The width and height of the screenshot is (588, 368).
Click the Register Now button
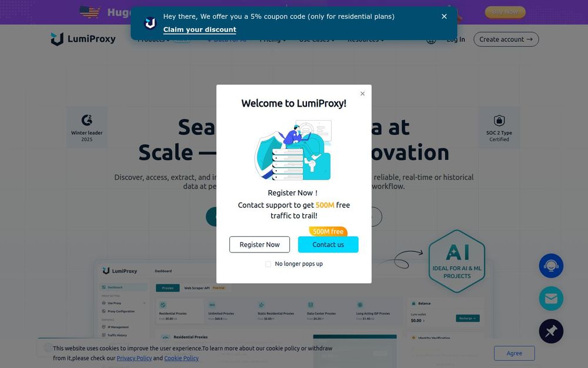click(259, 244)
